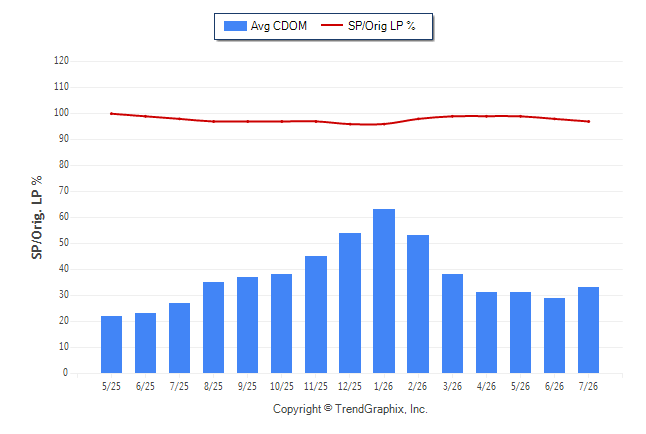Image resolution: width=646 pixels, height=434 pixels.
Task: Click the Copyright TrendGraphix, Inc. text
Action: (350, 409)
